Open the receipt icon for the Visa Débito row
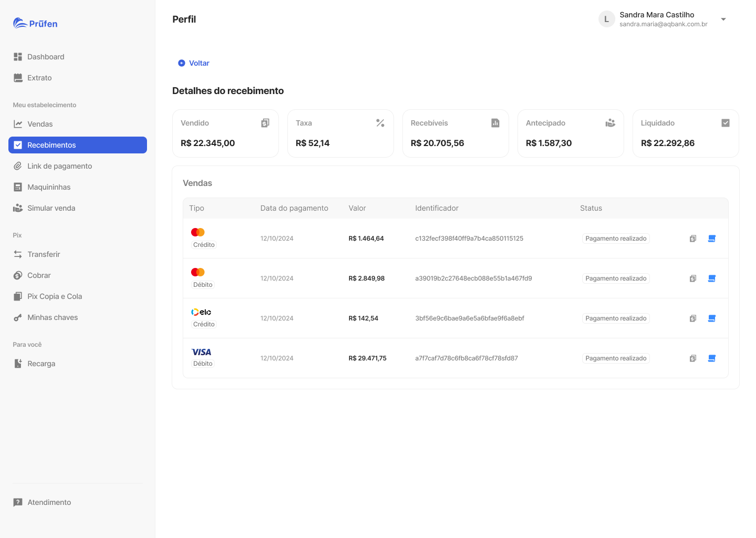This screenshot has width=756, height=538. pos(712,358)
